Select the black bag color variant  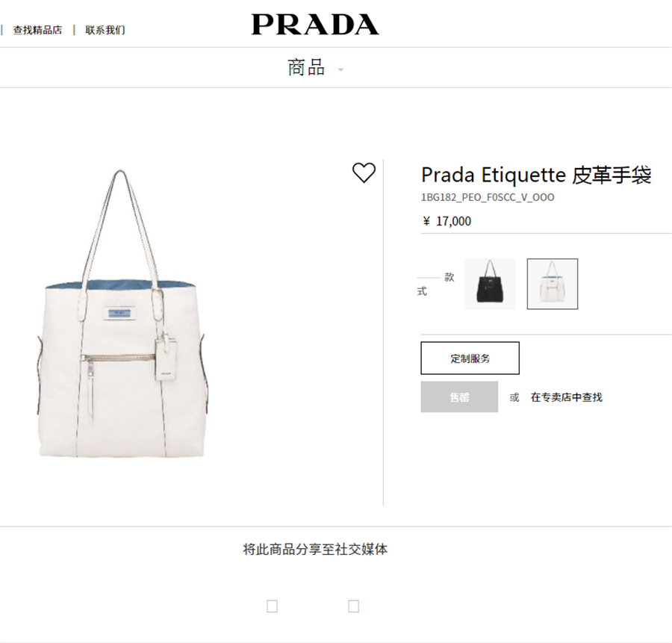click(490, 284)
